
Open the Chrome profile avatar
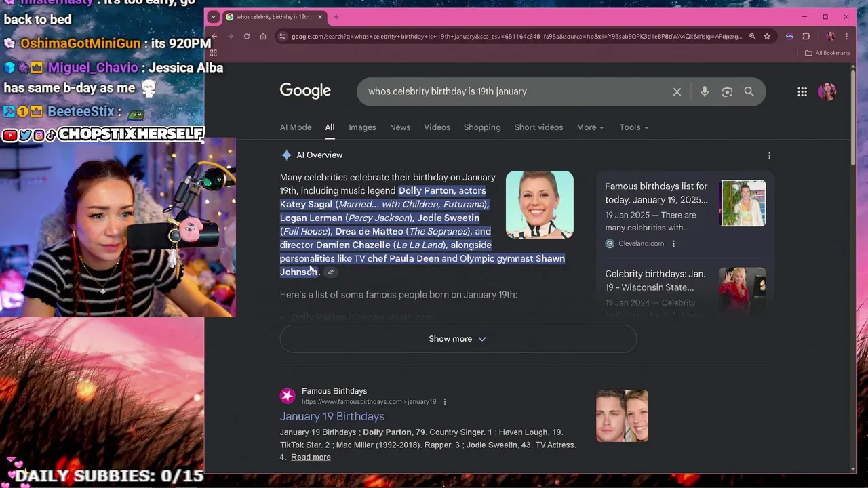[831, 37]
